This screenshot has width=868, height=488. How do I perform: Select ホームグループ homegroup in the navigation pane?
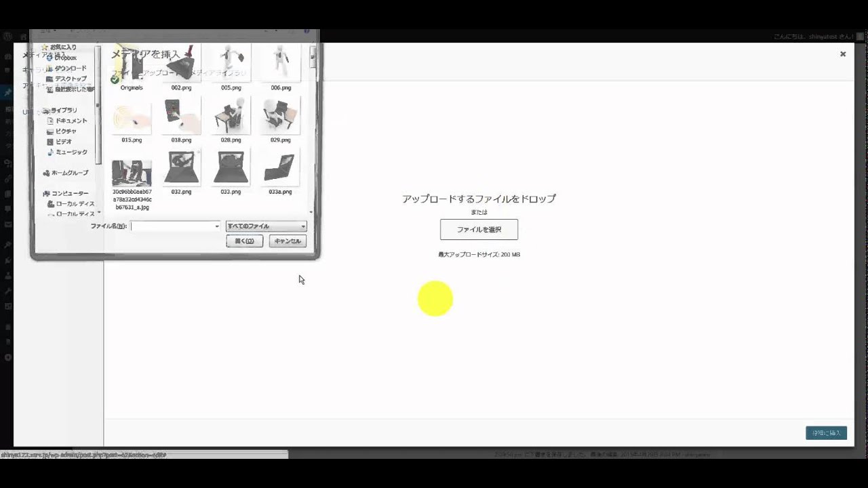coord(65,173)
